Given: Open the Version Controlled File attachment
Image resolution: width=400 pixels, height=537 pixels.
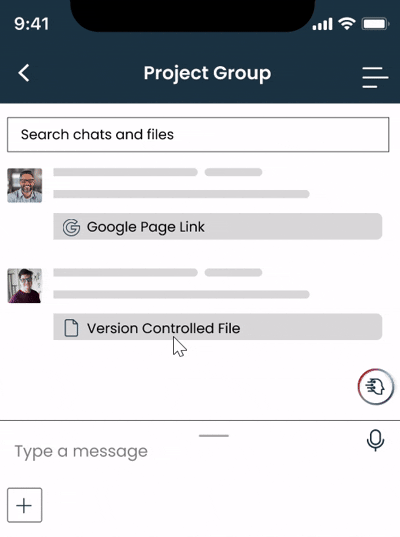Looking at the screenshot, I should pyautogui.click(x=217, y=327).
